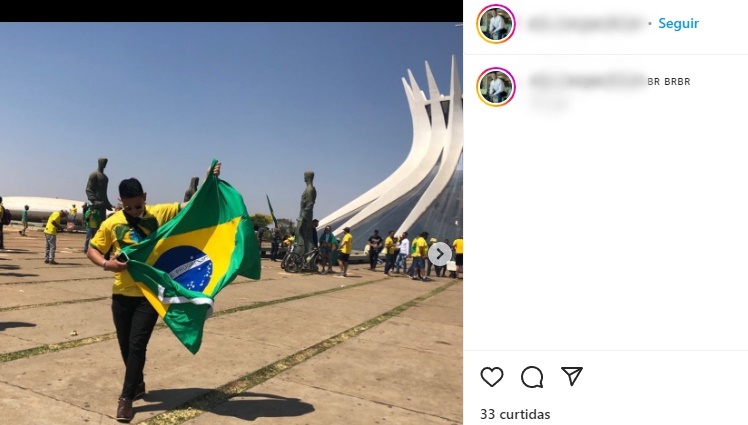Advance to the next photo with carousel arrow
The height and width of the screenshot is (425, 748).
click(x=439, y=254)
